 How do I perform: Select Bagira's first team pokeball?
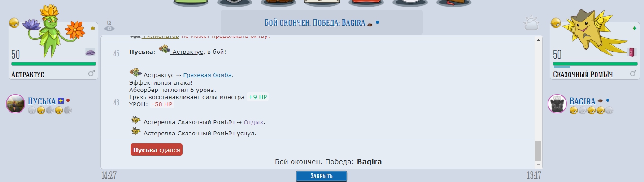[574, 110]
